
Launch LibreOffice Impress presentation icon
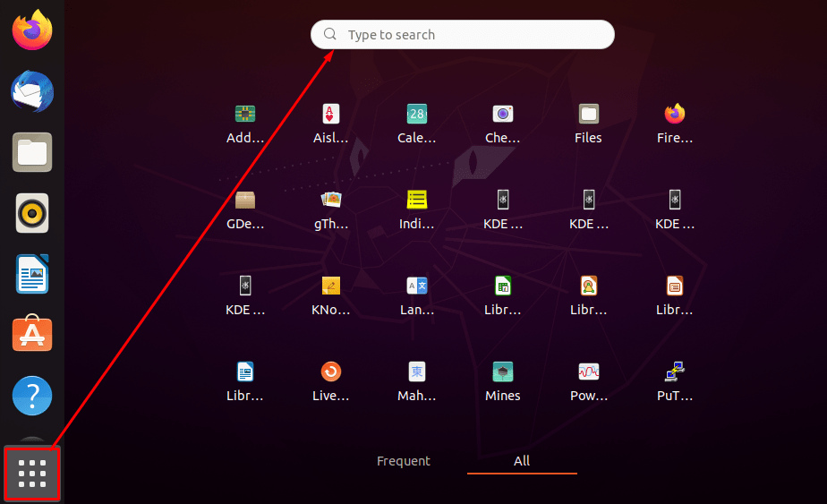675,296
